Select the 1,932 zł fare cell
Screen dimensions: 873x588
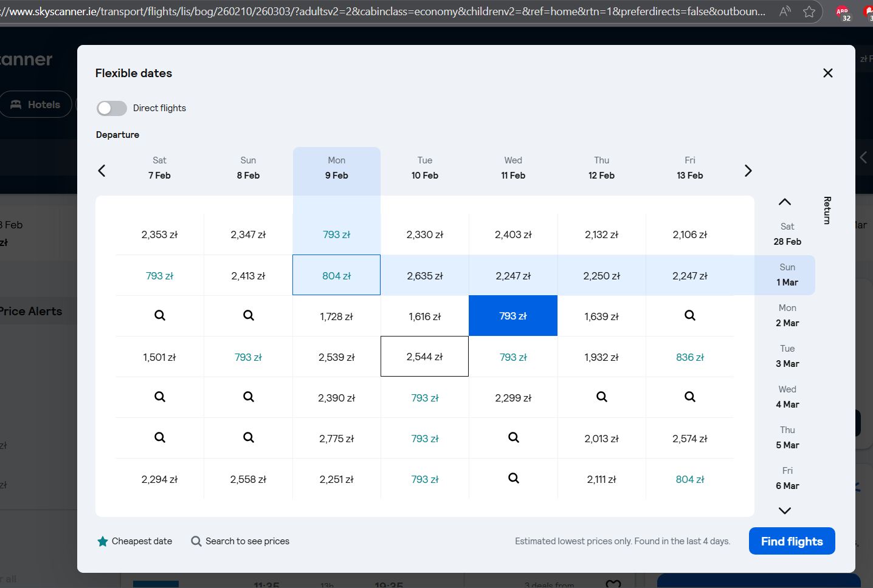click(x=602, y=357)
